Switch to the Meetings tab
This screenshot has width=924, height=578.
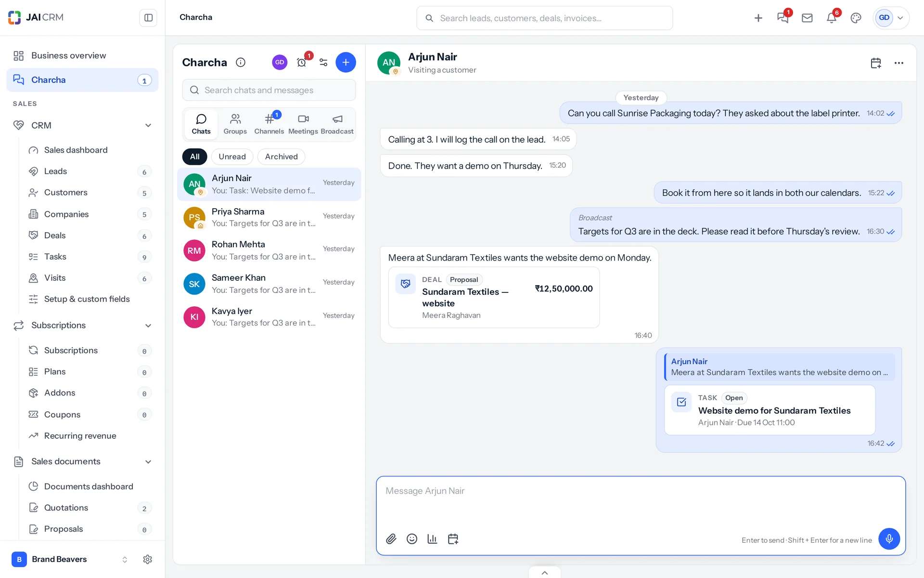click(x=303, y=124)
